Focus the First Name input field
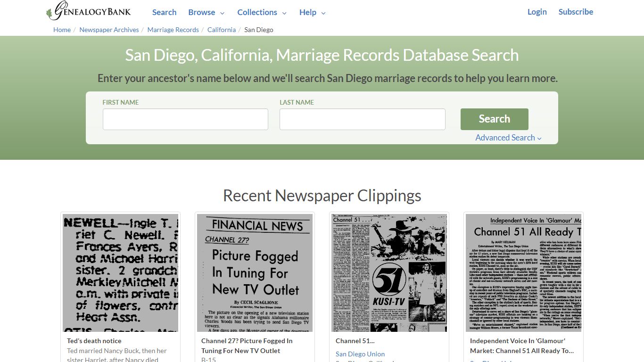Screen dimensions: 644x362 pos(185,119)
